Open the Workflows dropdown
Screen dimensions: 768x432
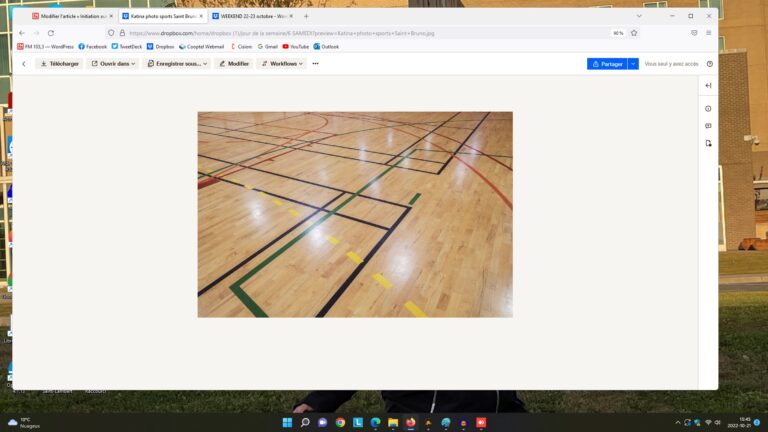click(282, 64)
